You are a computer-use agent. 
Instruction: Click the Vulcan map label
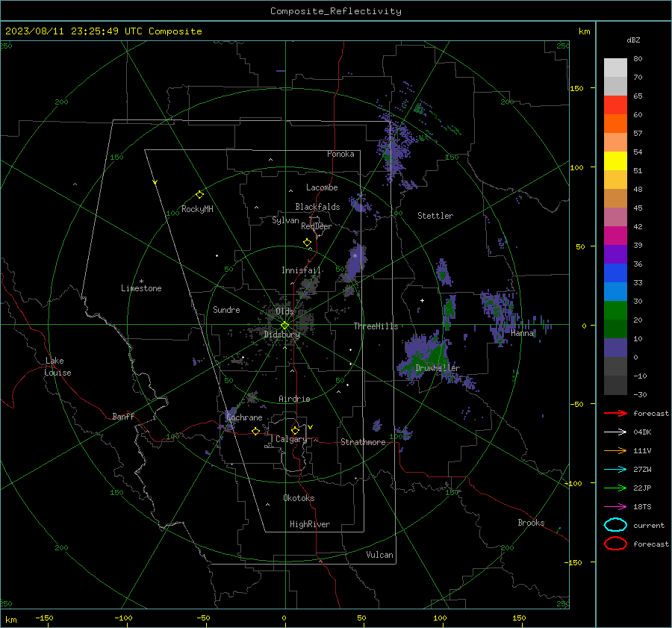point(380,555)
